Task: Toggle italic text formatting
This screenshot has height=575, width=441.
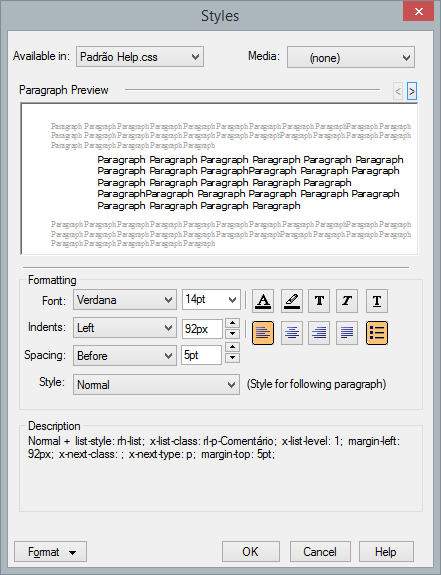Action: coord(347,301)
